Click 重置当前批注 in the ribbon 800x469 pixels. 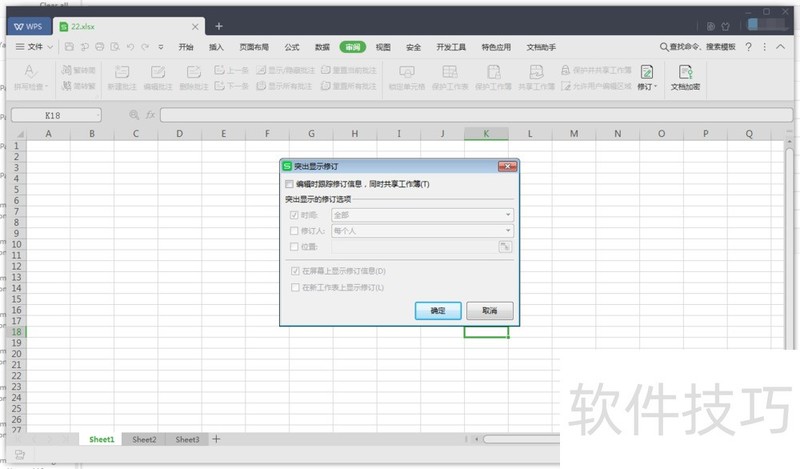(348, 70)
